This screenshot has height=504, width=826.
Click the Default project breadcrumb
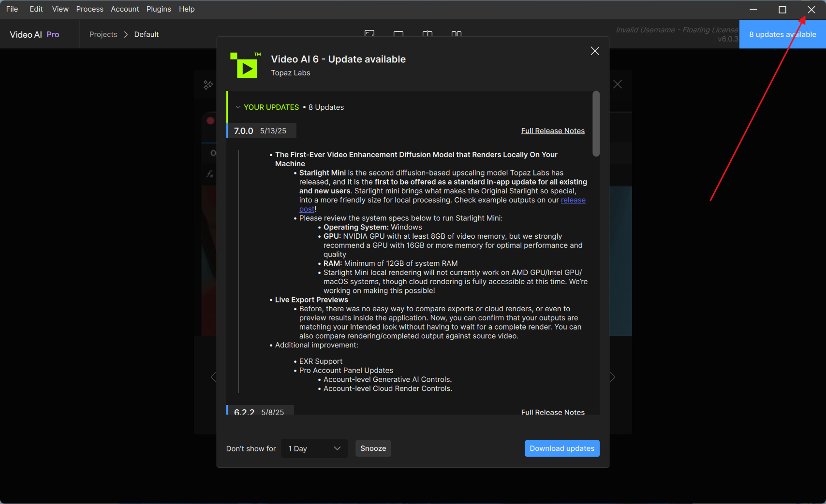147,34
